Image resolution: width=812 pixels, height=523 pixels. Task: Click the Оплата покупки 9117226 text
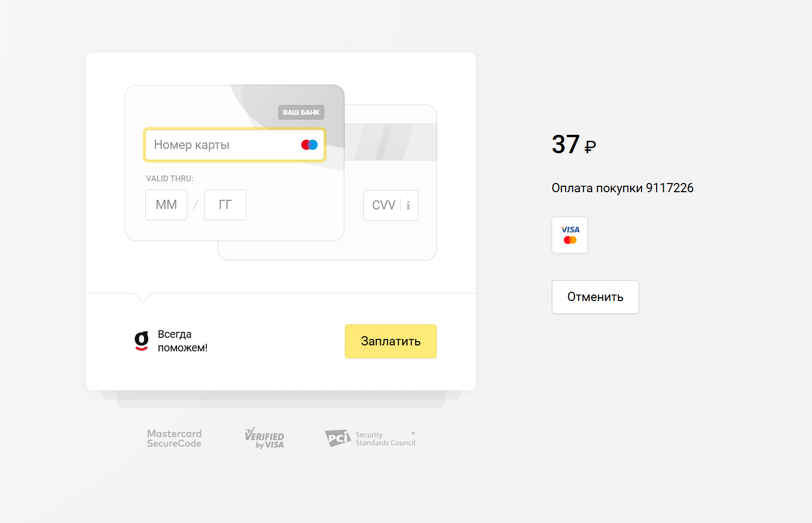tap(623, 188)
